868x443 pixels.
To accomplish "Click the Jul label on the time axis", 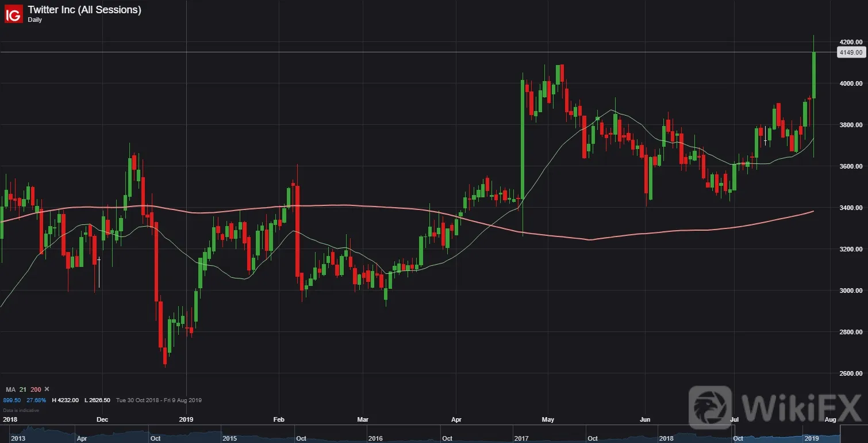I will [734, 419].
